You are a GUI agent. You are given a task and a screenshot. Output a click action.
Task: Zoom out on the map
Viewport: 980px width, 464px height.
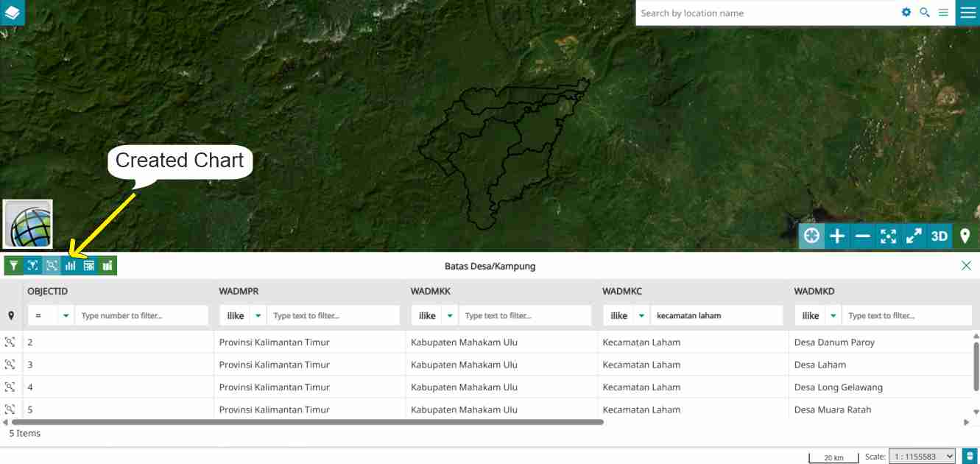[x=863, y=236]
